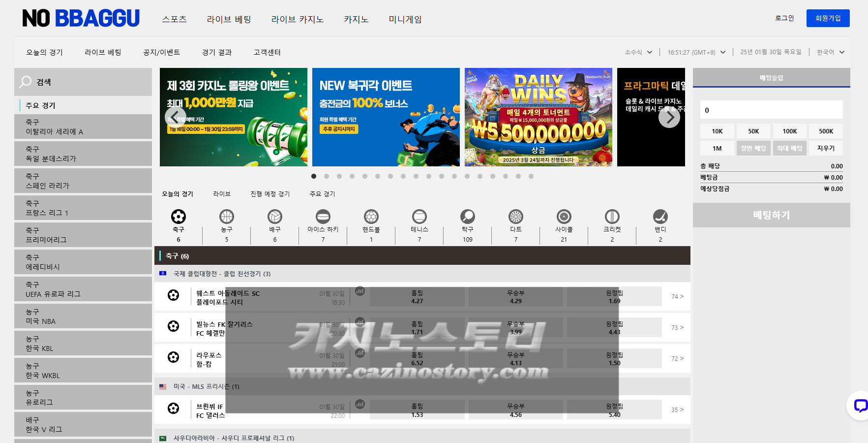
Task: Expand more markets 74 for 웨스트 아들레이드
Action: pos(677,296)
